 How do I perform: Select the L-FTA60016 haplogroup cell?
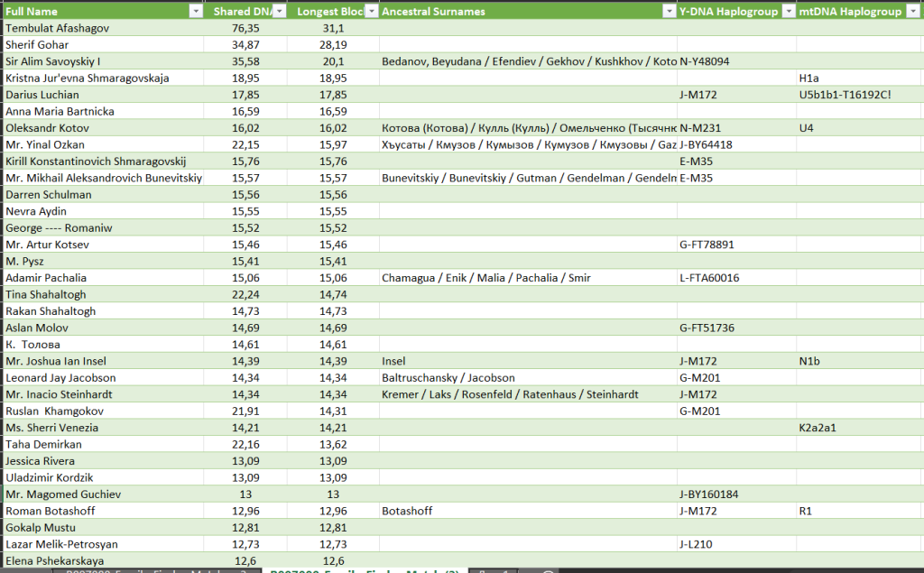pos(709,278)
